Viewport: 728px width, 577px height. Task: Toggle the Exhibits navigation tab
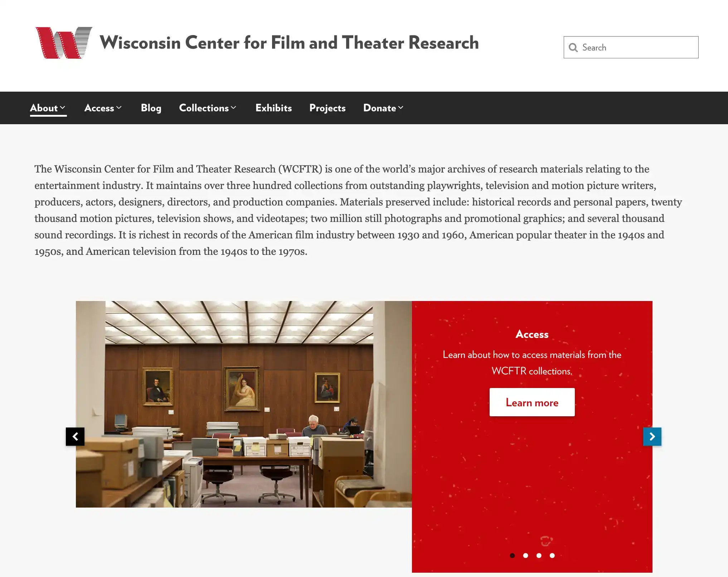click(273, 108)
